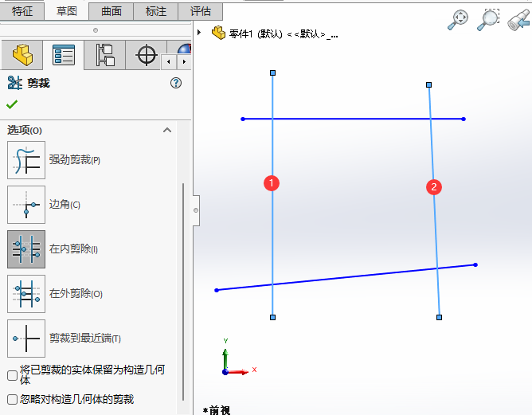Click the 在内剪除(I) label text
This screenshot has width=532, height=415.
pos(73,249)
